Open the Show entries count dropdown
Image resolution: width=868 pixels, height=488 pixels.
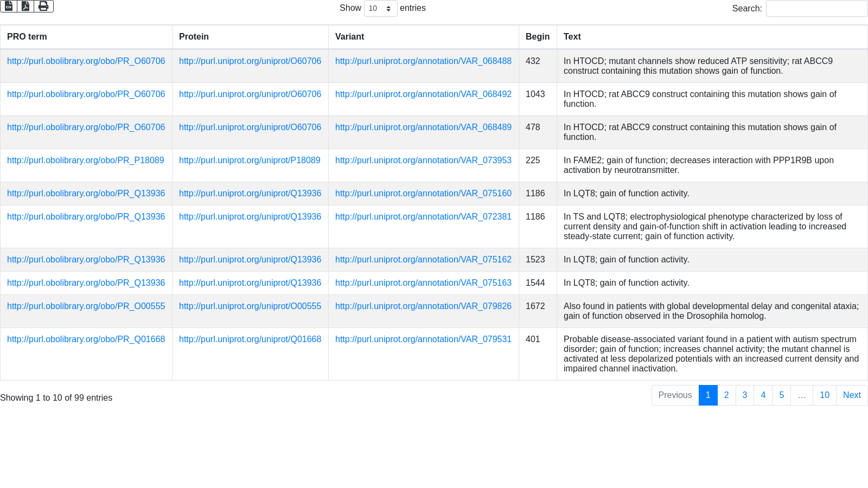[x=380, y=8]
